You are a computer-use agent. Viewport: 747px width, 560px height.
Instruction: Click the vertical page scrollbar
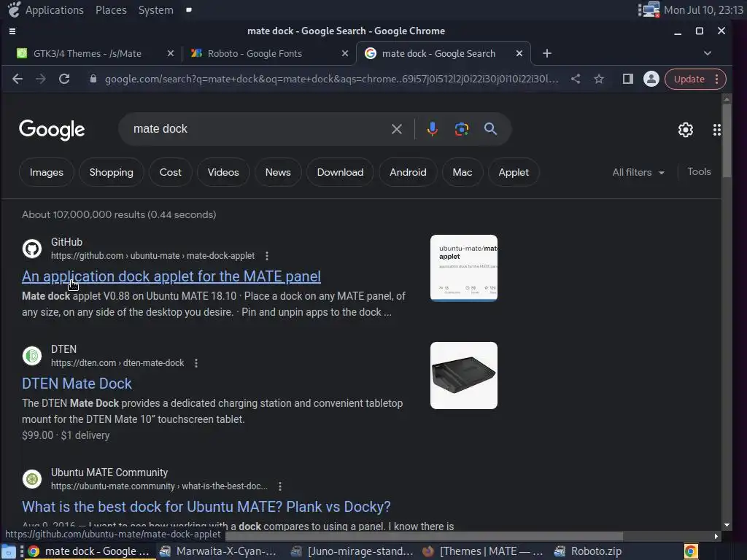pyautogui.click(x=727, y=141)
